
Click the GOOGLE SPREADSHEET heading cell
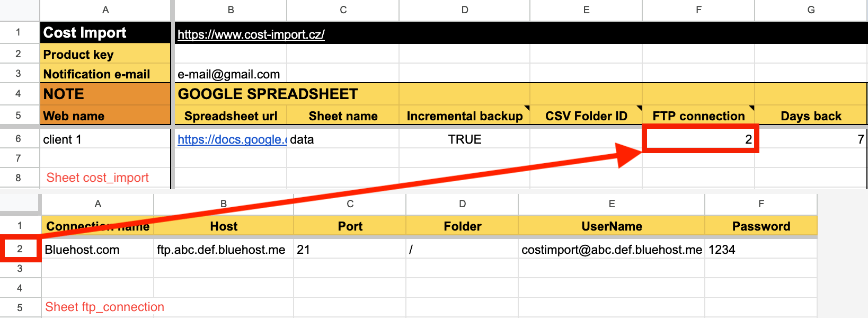[x=268, y=94]
